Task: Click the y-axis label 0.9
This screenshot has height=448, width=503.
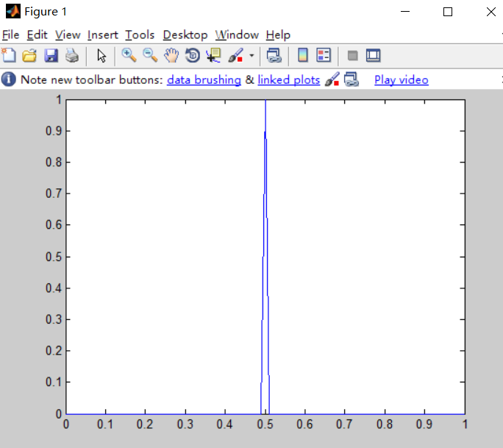Action: pyautogui.click(x=54, y=131)
